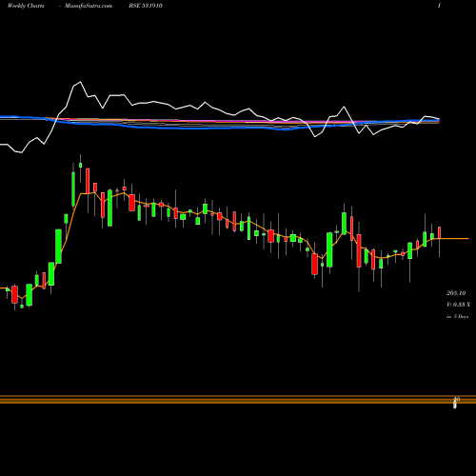Screen dimensions: 476x476
Task: Click the 'Weekly Charts' title text
Action: point(26,6)
